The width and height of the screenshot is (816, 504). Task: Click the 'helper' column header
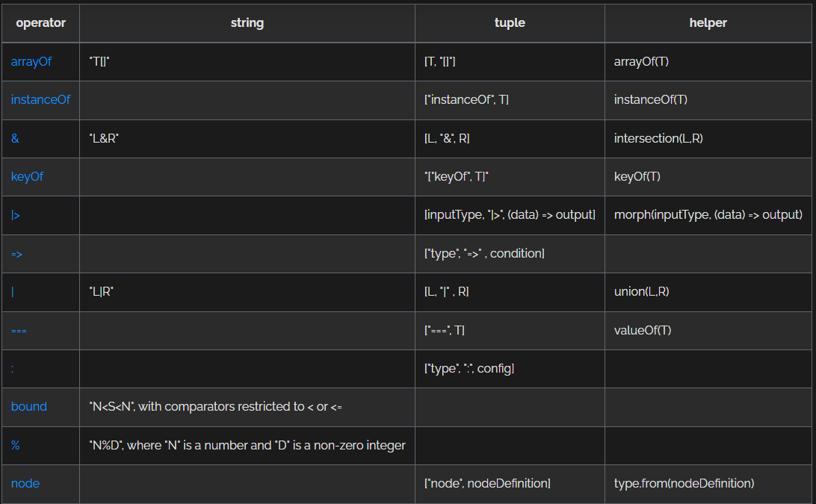(708, 22)
